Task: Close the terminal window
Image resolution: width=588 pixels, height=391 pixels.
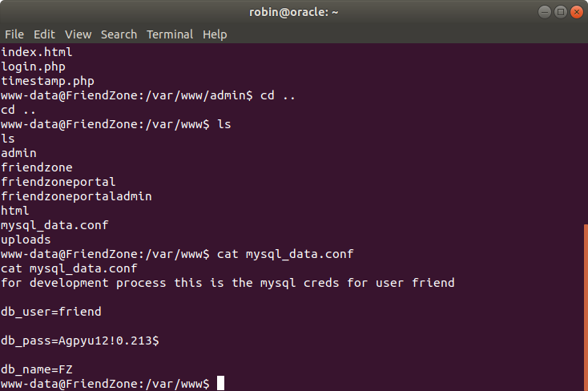Action: point(577,12)
